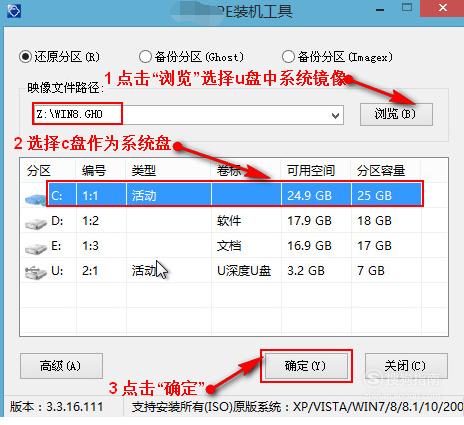Click the 3.2 GB free space cell

click(306, 271)
